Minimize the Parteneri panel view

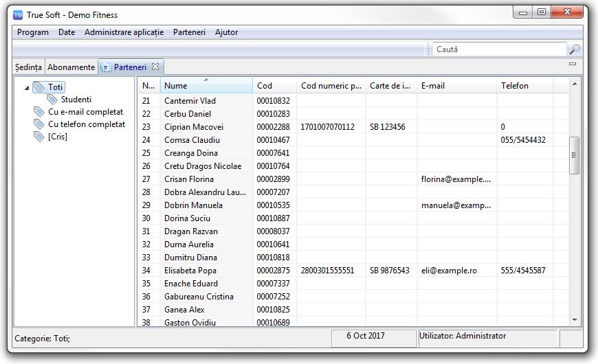[573, 65]
